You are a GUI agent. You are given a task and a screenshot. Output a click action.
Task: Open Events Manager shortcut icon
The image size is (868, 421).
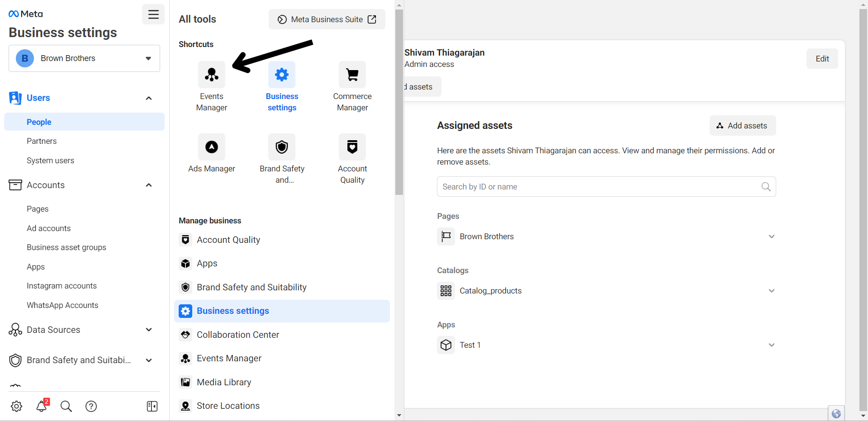click(211, 75)
